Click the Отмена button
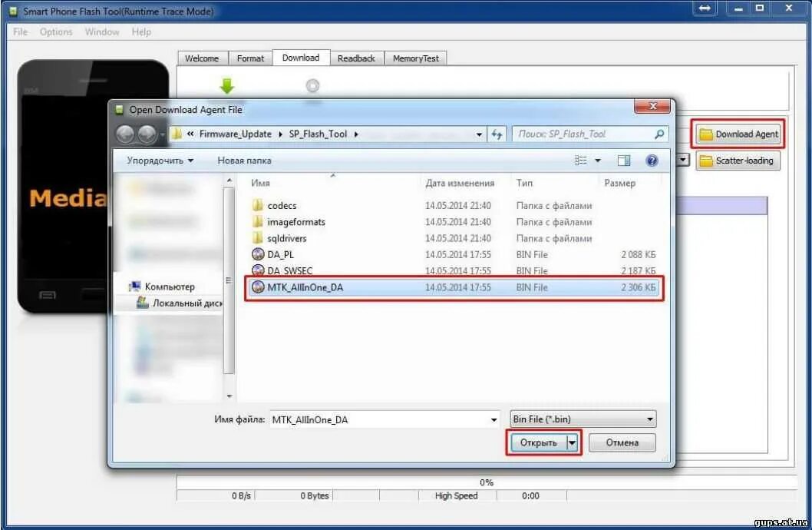Screen dimensions: 812x530 click(622, 443)
